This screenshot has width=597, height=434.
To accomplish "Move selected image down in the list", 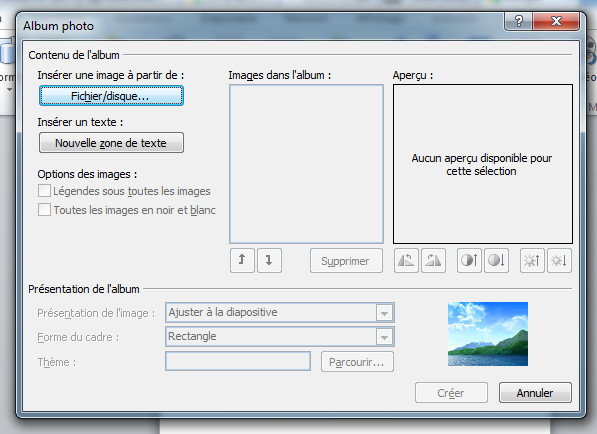I will tap(269, 261).
